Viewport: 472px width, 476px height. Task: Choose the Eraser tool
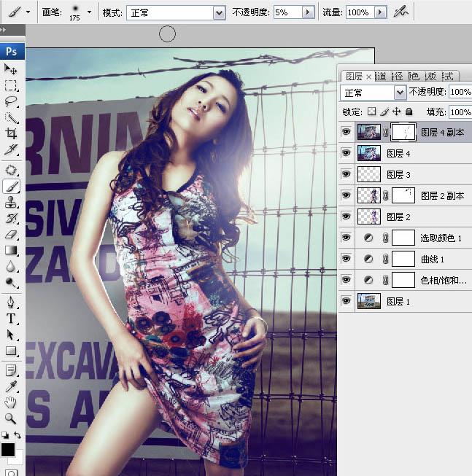pyautogui.click(x=11, y=234)
